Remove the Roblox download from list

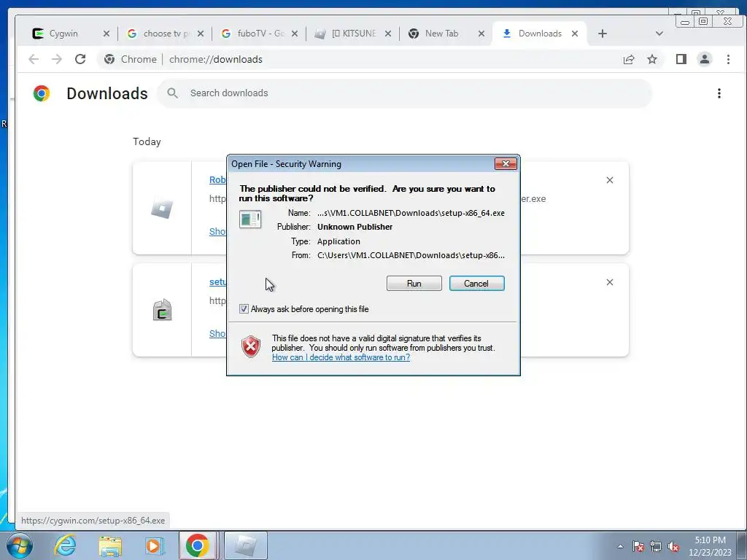pyautogui.click(x=610, y=180)
